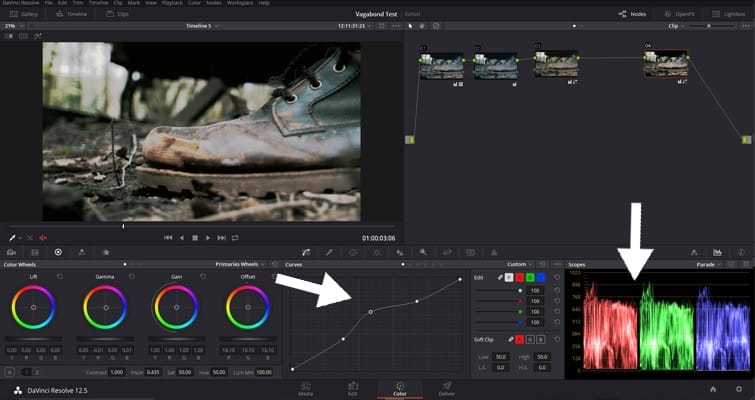Screen dimensions: 755x400
Task: Open the Gallery panel
Action: pos(23,15)
